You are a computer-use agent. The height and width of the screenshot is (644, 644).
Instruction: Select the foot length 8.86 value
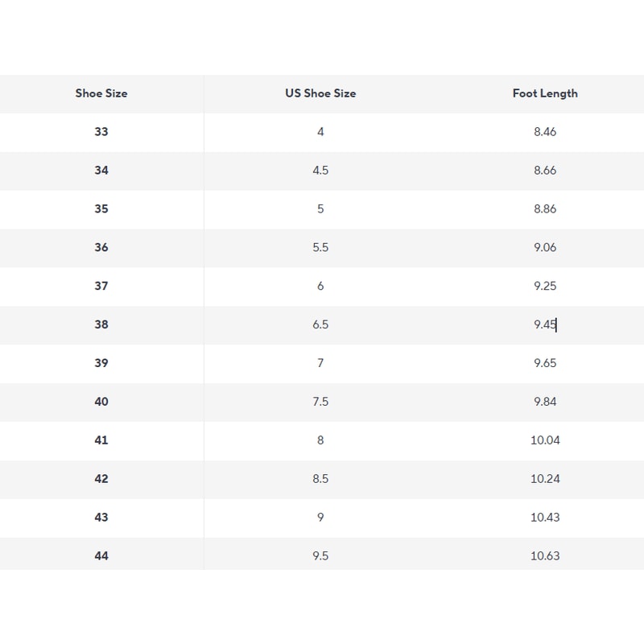[x=545, y=209]
